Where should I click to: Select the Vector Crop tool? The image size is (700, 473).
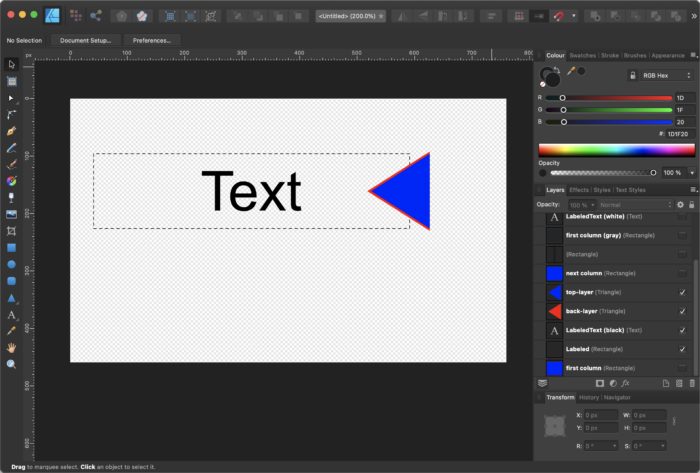12,231
